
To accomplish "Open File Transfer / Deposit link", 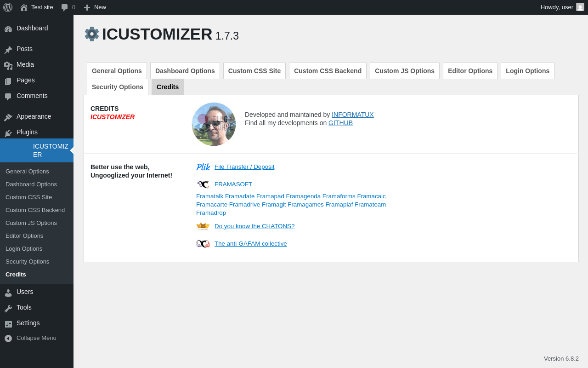I will [244, 167].
